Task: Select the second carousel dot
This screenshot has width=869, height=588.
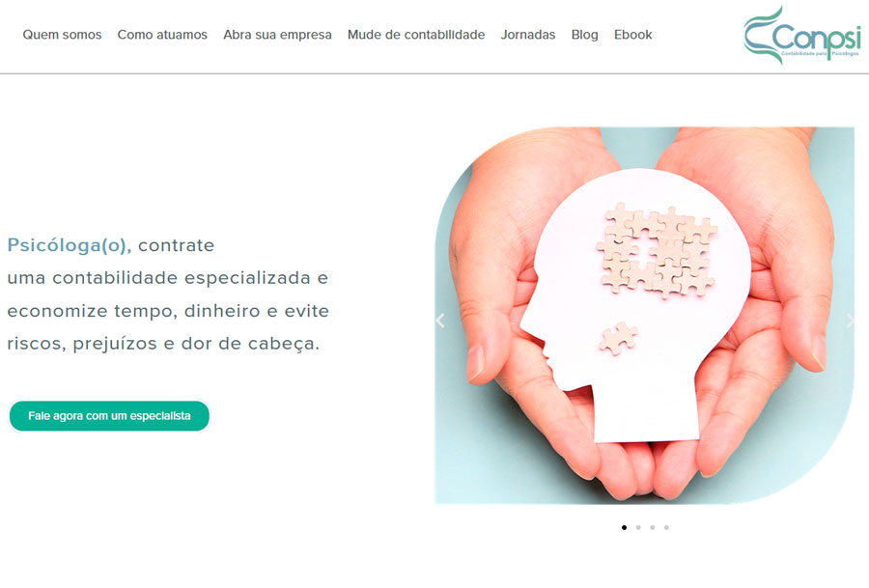Action: click(638, 527)
